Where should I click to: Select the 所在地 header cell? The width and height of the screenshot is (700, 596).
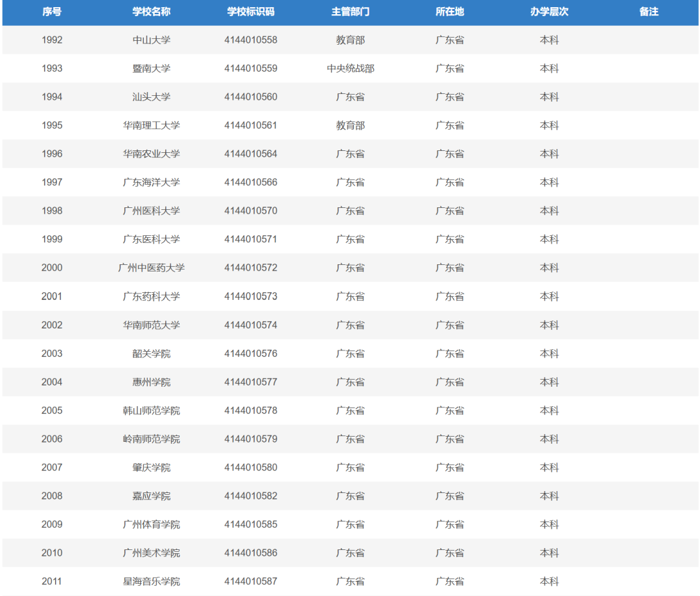(450, 12)
